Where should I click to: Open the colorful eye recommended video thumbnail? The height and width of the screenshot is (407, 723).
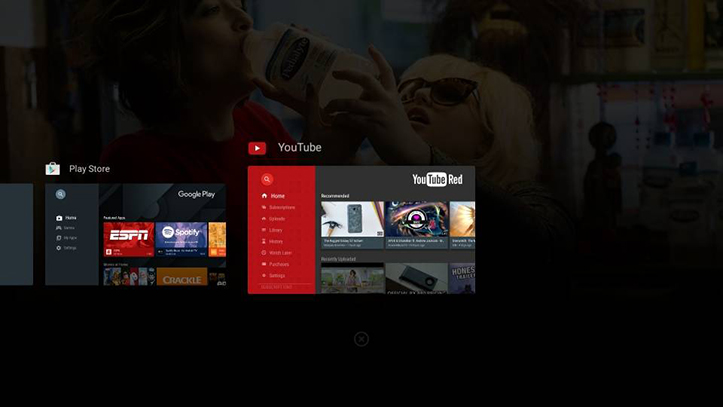(x=416, y=219)
